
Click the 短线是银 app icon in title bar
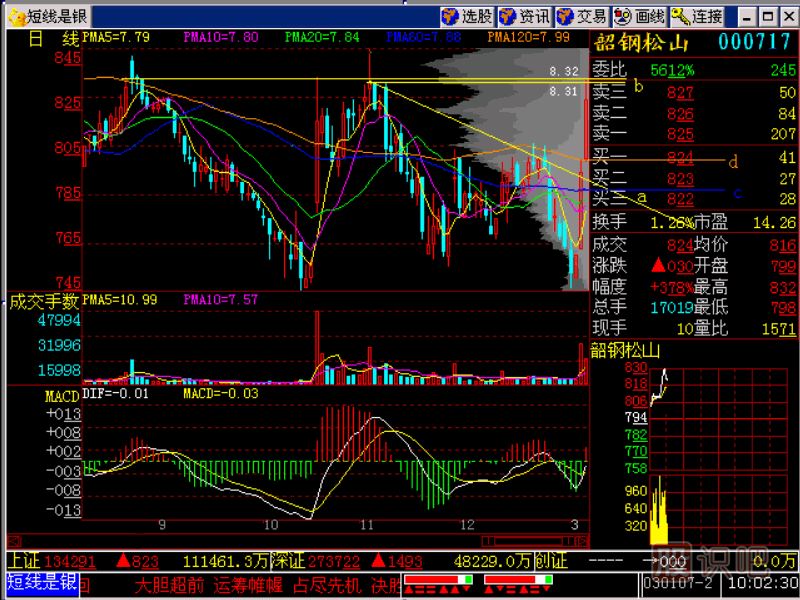tap(14, 16)
